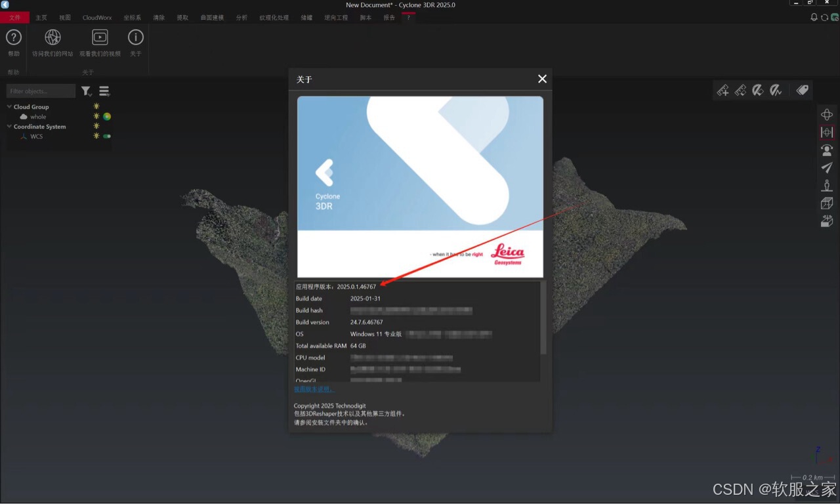Select the protractor with polyline angle tool
This screenshot has width=840, height=504.
click(x=776, y=91)
